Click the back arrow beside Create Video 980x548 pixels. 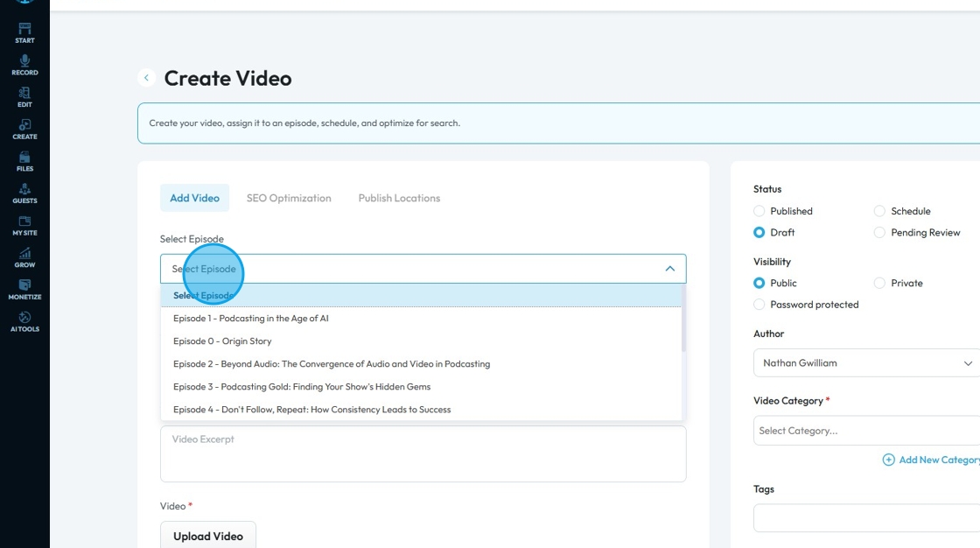[147, 78]
